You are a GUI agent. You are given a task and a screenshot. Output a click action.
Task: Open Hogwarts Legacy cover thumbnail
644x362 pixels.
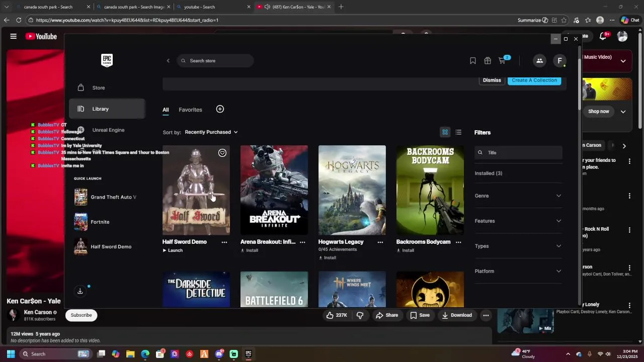pos(352,190)
